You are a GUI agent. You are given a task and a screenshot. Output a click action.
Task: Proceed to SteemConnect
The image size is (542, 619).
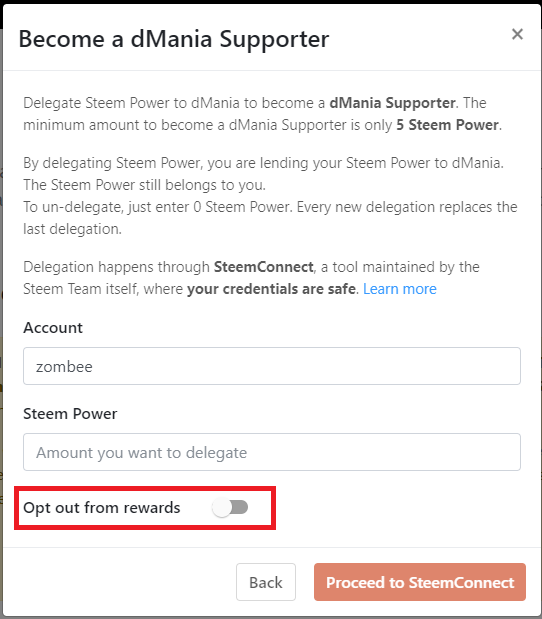pos(420,582)
